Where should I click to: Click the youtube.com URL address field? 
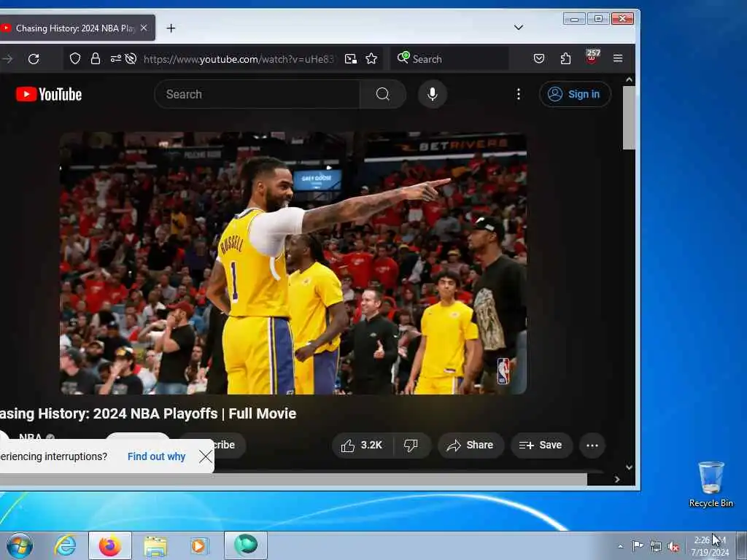[x=239, y=59]
